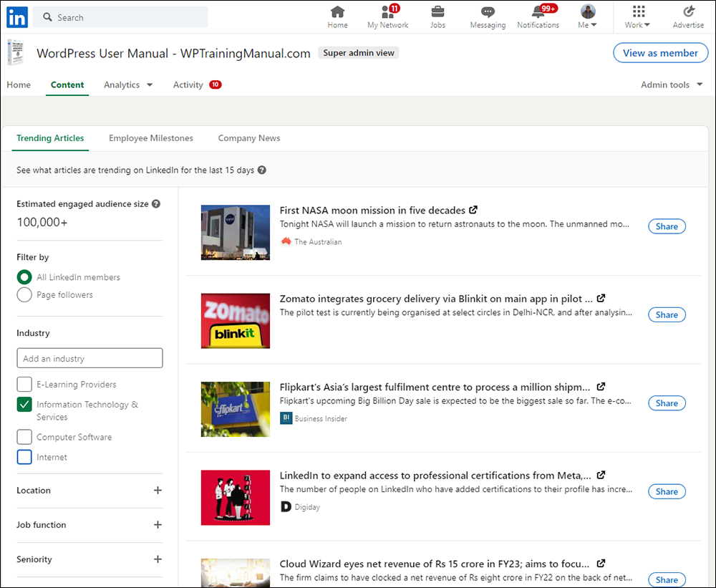Open the NASA building thumbnail
The height and width of the screenshot is (588, 716).
point(235,233)
